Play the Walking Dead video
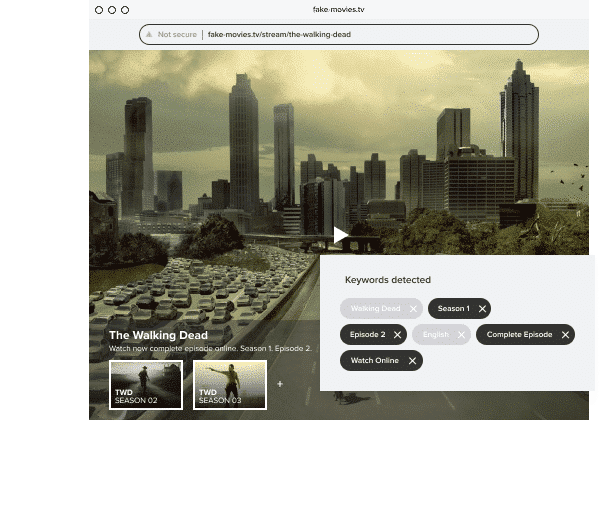The image size is (600, 518). tap(340, 235)
